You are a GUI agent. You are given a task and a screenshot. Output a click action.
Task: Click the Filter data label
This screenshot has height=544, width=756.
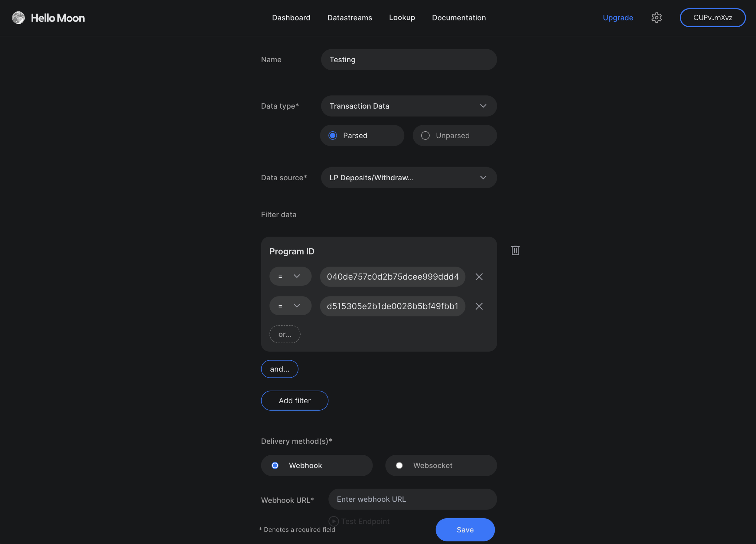(278, 215)
